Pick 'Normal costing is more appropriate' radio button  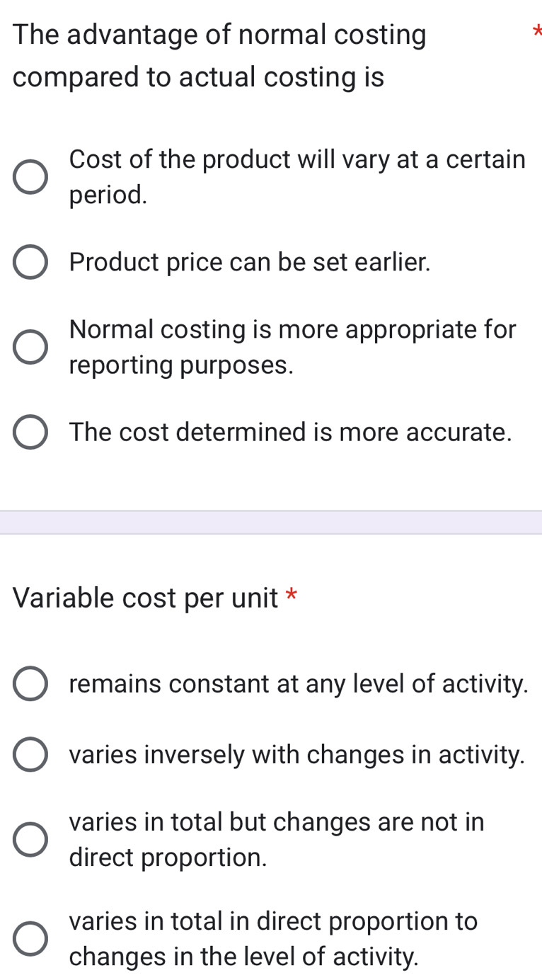click(31, 347)
